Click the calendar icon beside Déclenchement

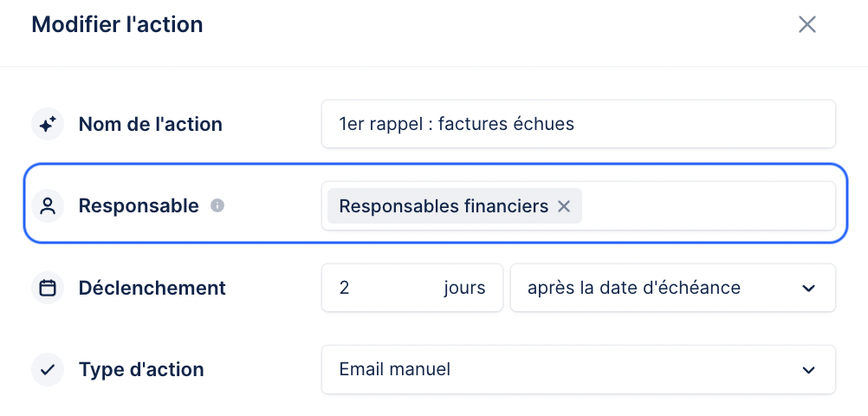(x=48, y=288)
